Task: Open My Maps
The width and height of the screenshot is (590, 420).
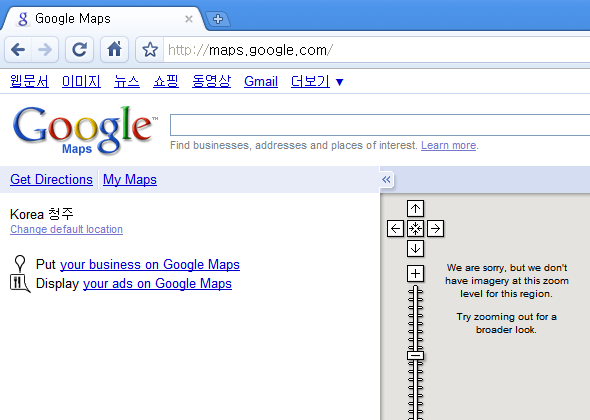Action: point(130,180)
